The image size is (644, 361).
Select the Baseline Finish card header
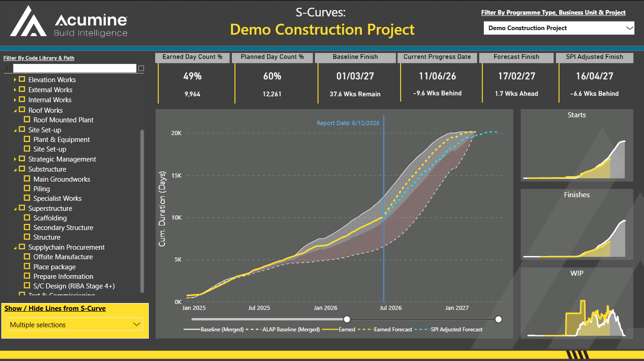tap(355, 58)
